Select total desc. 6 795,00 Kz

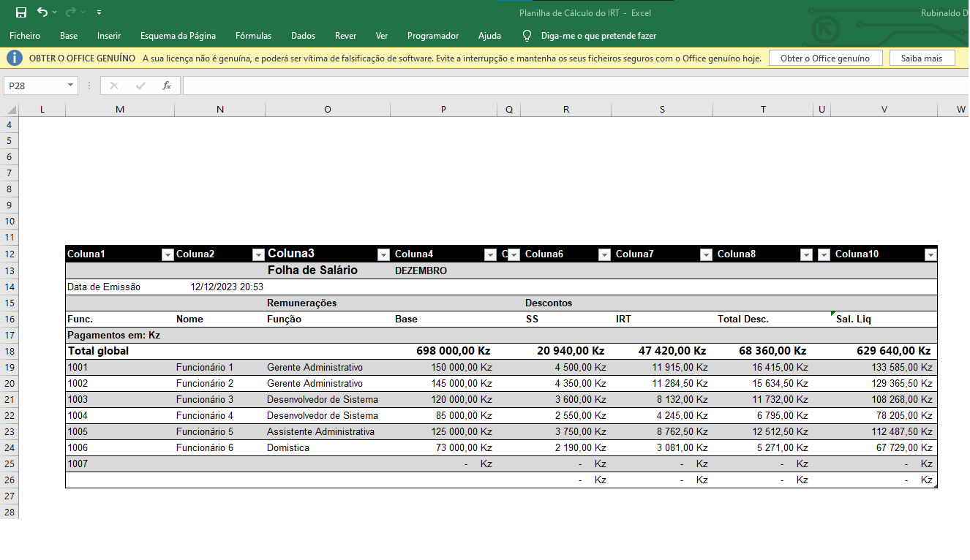click(763, 415)
